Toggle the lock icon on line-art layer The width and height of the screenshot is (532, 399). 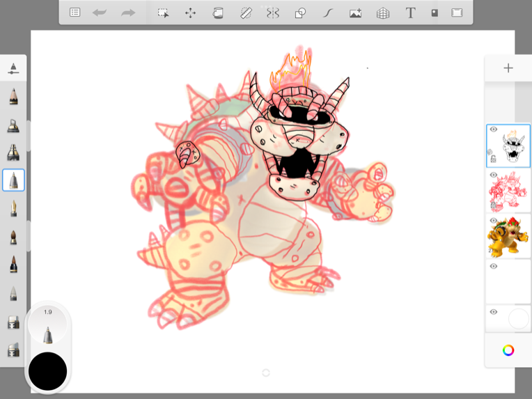coord(493,159)
